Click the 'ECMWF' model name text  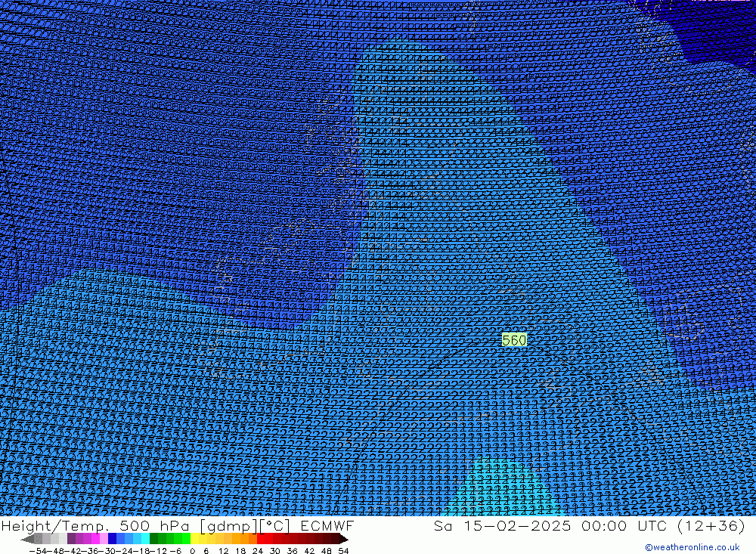[327, 525]
